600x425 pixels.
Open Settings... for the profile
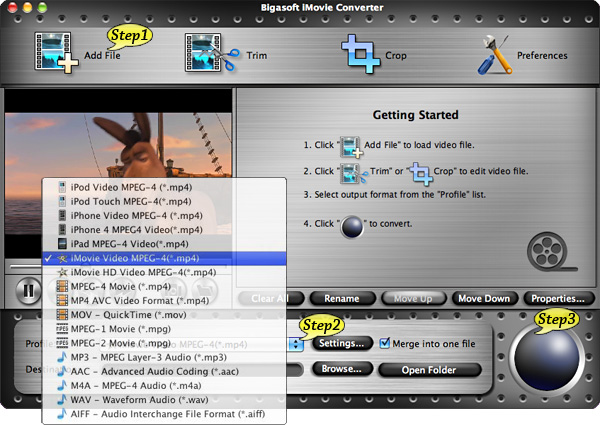point(342,343)
